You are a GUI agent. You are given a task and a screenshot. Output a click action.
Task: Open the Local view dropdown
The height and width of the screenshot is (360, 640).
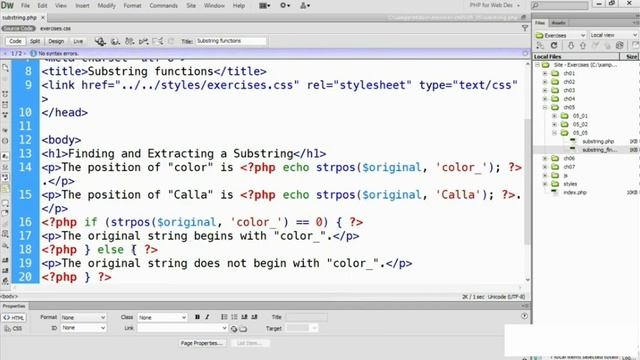(x=613, y=35)
